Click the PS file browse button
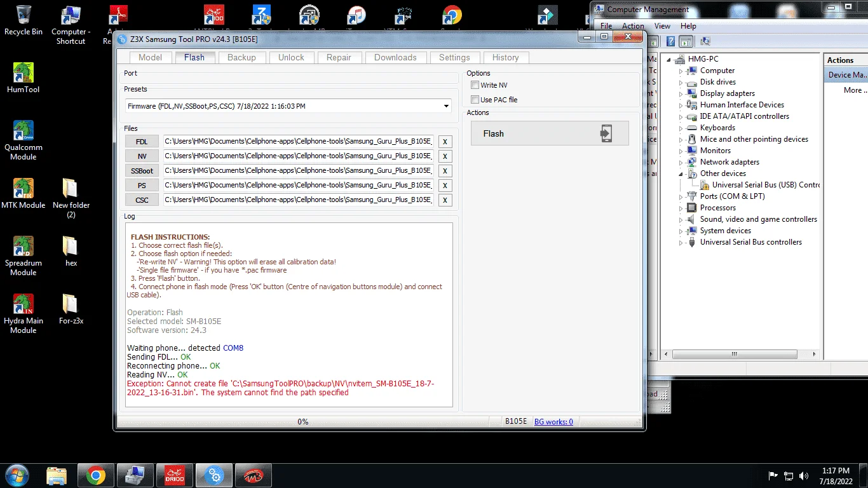Image resolution: width=868 pixels, height=488 pixels. [x=142, y=186]
